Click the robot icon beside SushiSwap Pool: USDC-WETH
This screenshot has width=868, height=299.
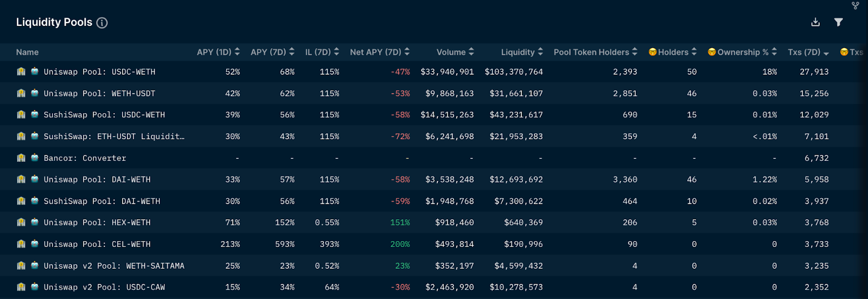35,114
